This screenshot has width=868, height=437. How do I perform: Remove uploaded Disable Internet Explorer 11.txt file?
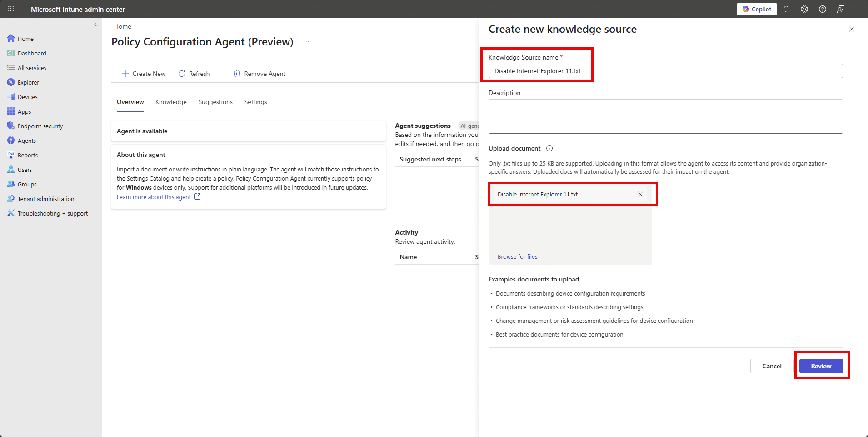coord(640,194)
